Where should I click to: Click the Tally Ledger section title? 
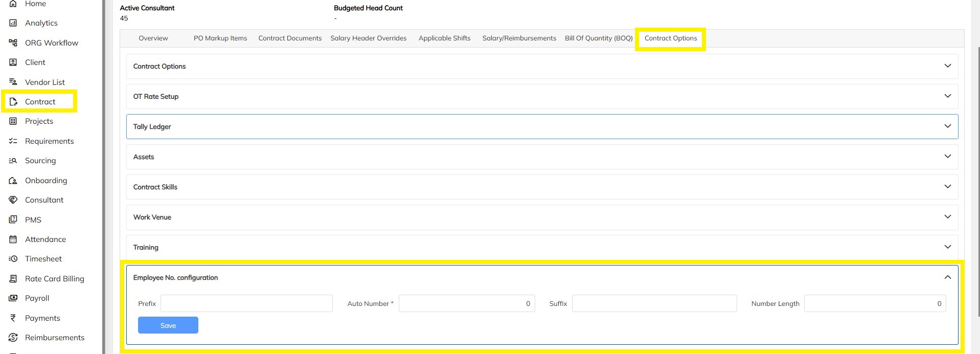tap(152, 127)
